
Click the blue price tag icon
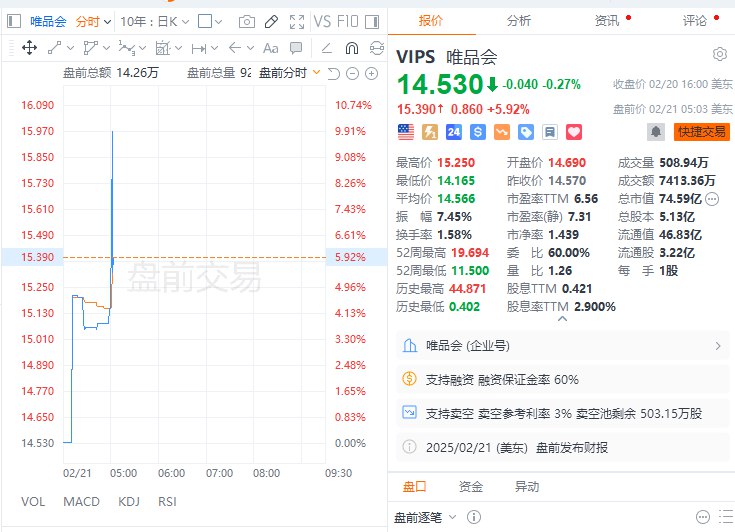coord(525,132)
